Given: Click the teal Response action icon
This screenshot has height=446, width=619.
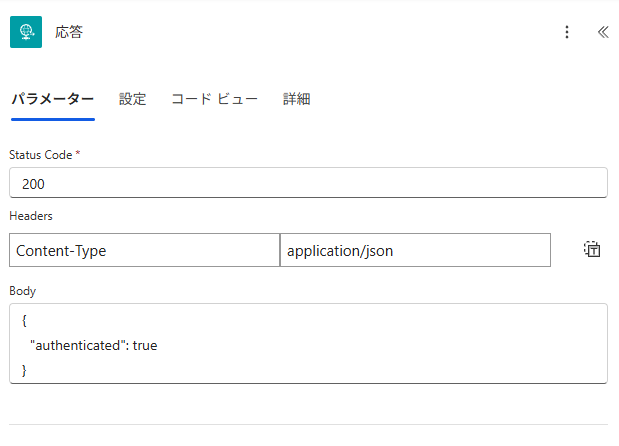Looking at the screenshot, I should click(26, 32).
